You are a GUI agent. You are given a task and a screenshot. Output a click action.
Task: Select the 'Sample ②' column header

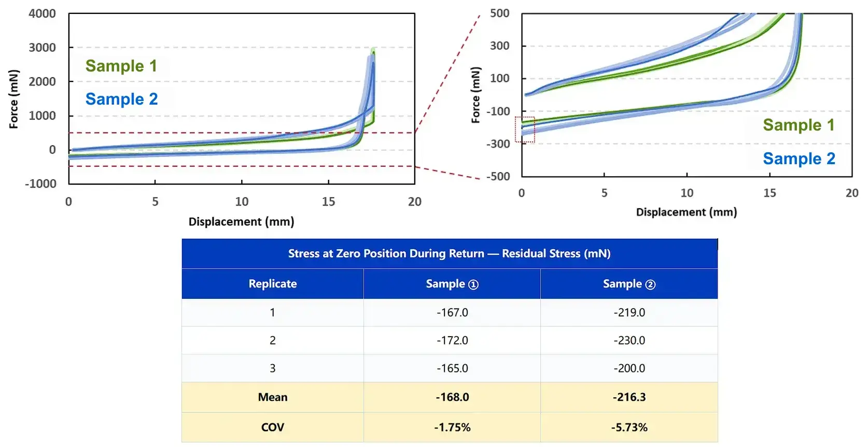tap(629, 284)
